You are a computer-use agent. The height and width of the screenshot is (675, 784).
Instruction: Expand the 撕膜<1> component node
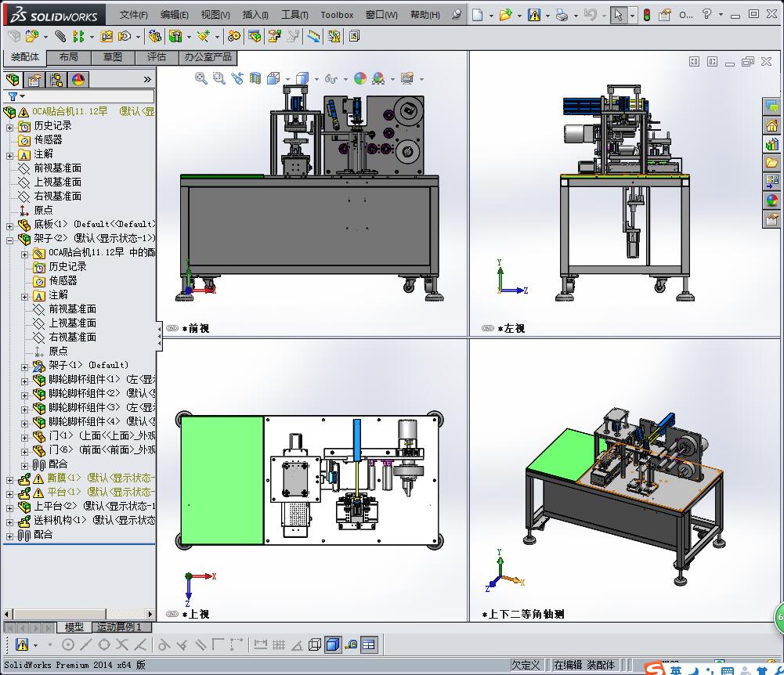click(x=9, y=480)
